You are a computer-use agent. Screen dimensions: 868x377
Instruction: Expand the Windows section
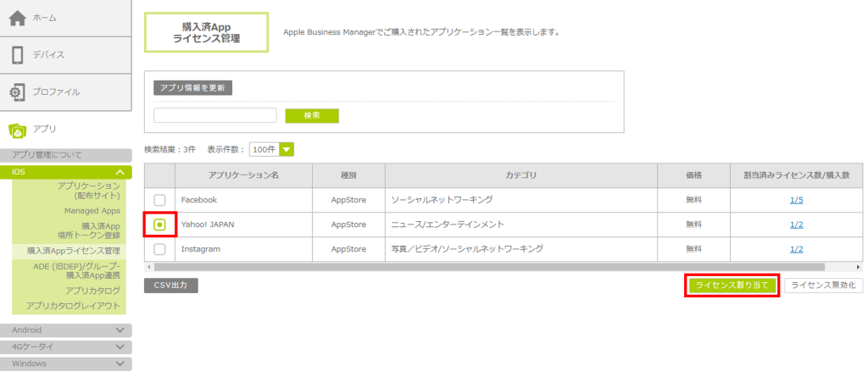click(x=120, y=363)
